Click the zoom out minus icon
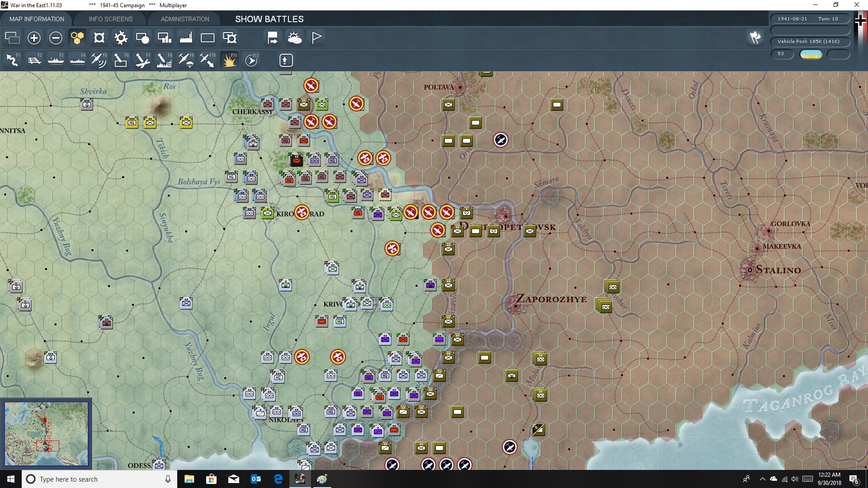 [x=56, y=38]
